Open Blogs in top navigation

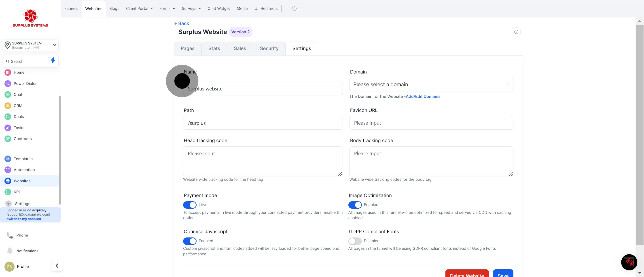114,8
